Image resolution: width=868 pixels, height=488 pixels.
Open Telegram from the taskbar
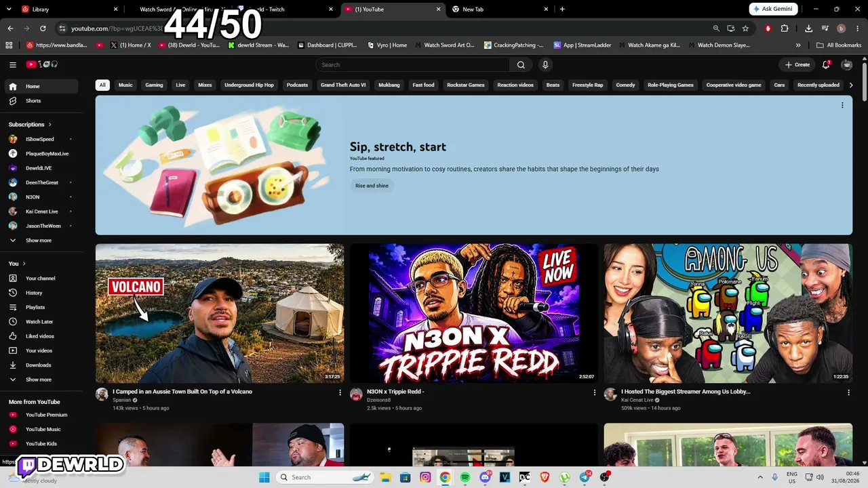[585, 477]
